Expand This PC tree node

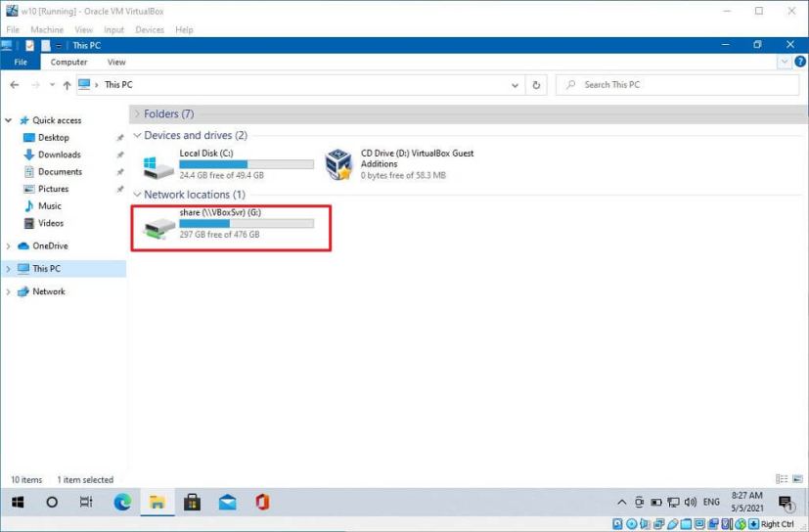pos(8,269)
